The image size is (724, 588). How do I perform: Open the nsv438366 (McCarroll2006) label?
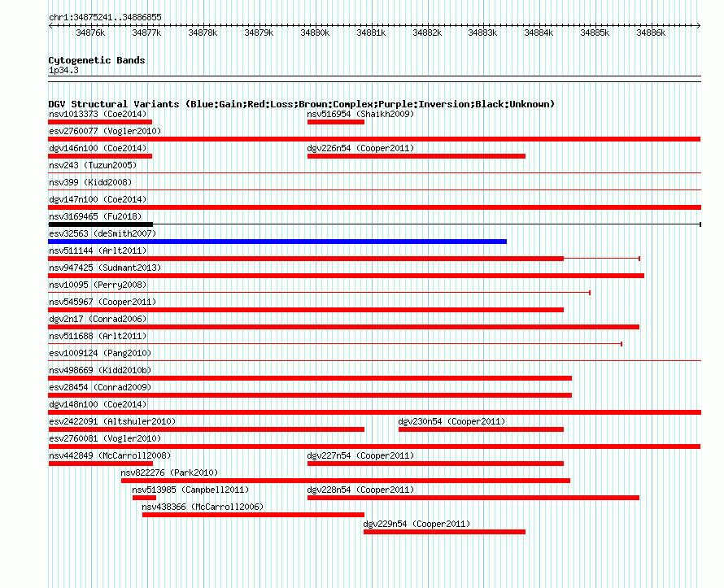click(x=203, y=507)
